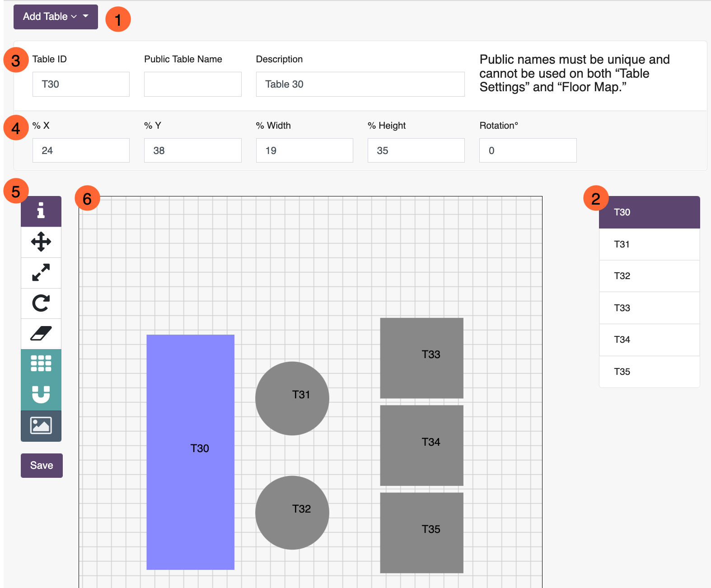Expand the Add Table caret arrow
This screenshot has height=588, width=711.
click(86, 16)
